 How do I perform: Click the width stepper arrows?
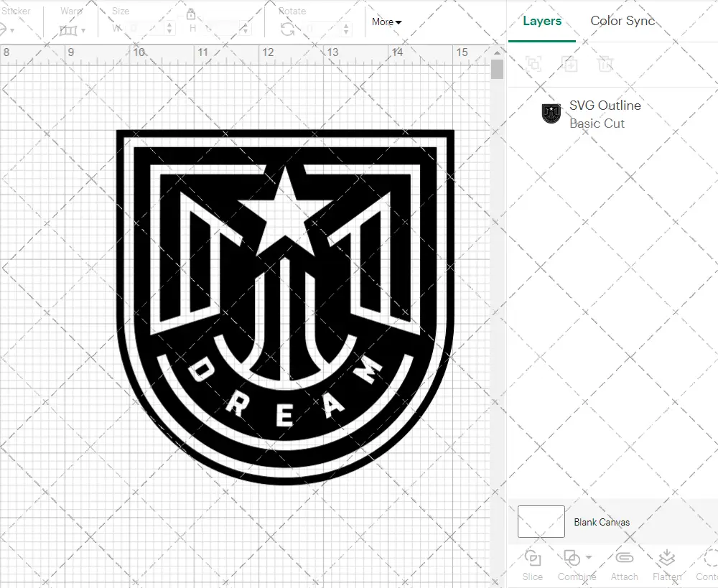(x=170, y=29)
